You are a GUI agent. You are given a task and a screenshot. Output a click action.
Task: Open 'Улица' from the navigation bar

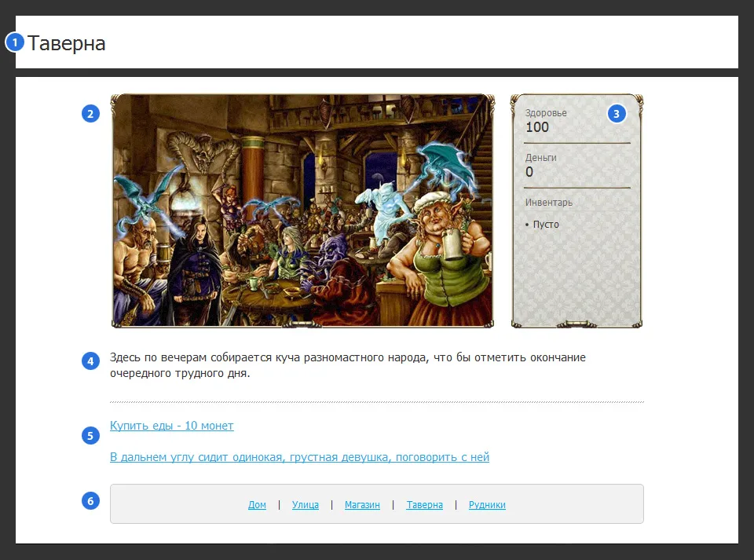305,505
